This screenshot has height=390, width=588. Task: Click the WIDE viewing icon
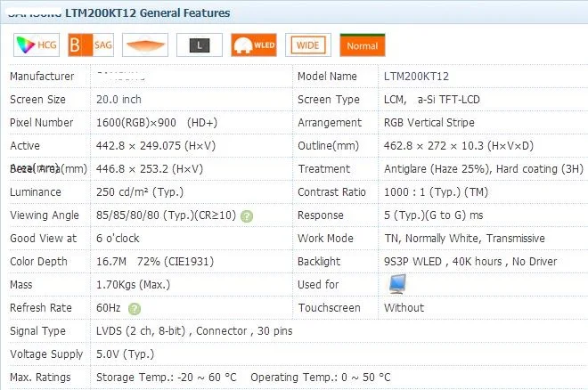coord(308,45)
